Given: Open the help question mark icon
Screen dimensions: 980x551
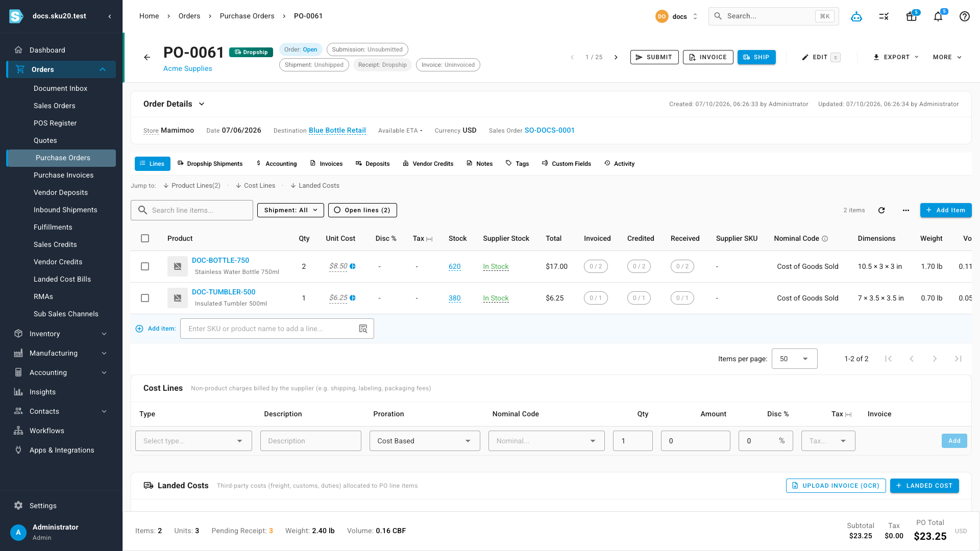Looking at the screenshot, I should 965,16.
